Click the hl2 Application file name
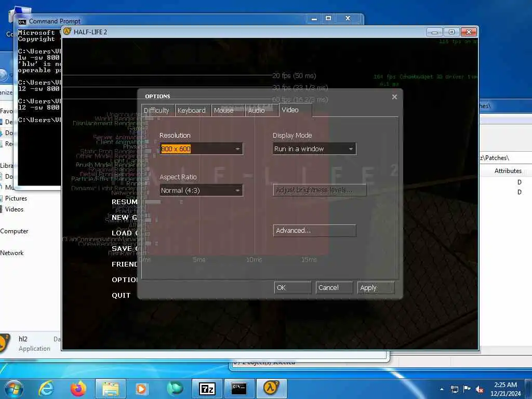The image size is (532, 399). (23, 339)
